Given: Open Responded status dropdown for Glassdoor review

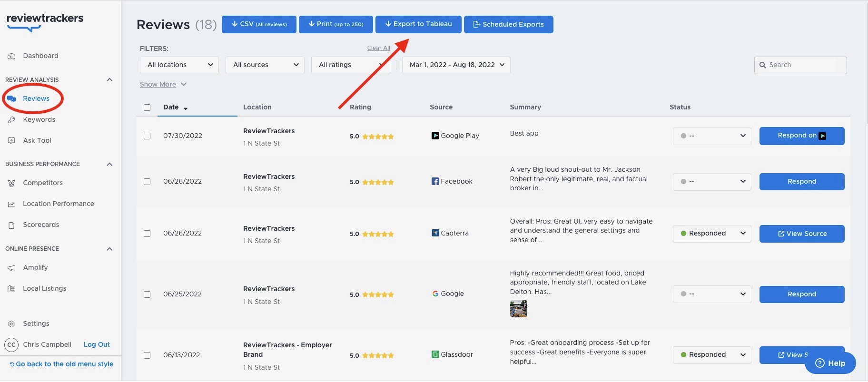Looking at the screenshot, I should click(712, 355).
